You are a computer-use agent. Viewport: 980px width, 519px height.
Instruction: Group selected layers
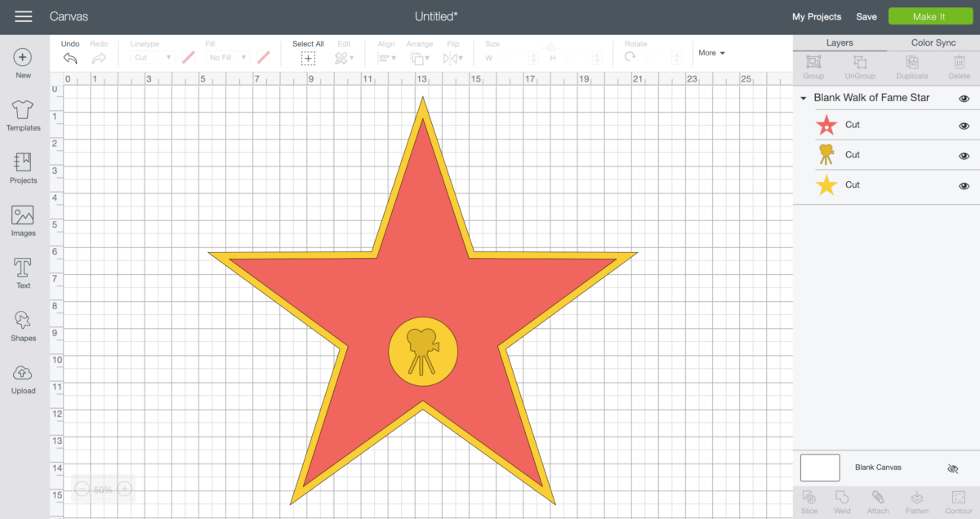[813, 67]
